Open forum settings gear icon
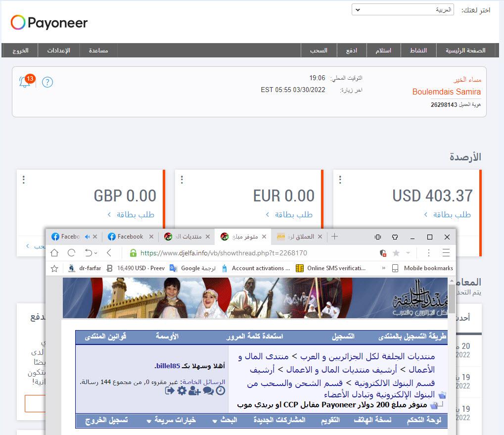The height and width of the screenshot is (435, 504). (x=182, y=391)
